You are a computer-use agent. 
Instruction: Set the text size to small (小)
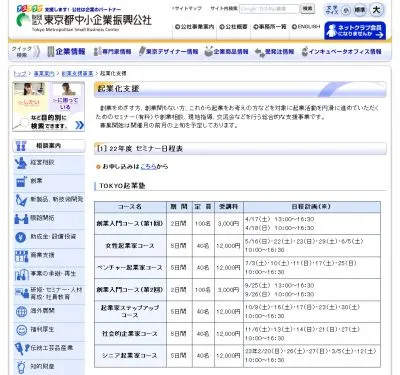pos(346,10)
